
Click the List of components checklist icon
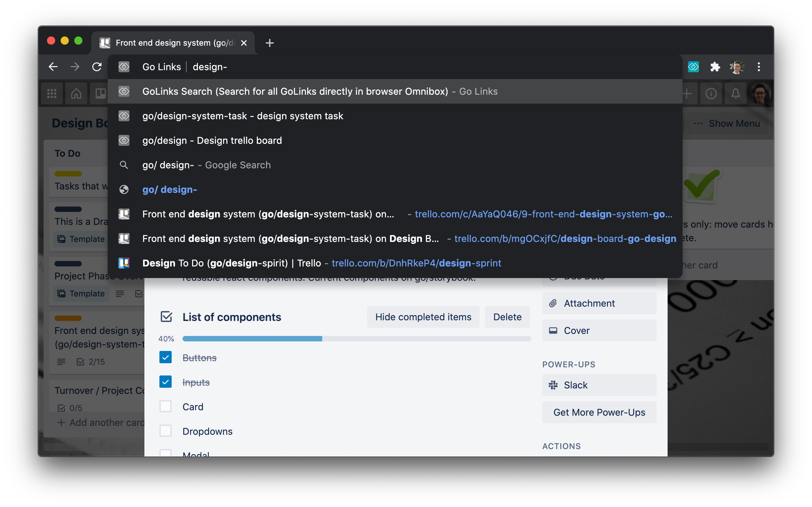(166, 317)
